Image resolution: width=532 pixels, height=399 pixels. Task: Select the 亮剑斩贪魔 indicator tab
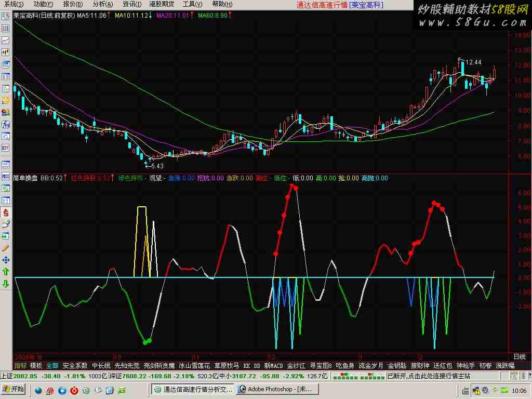(159, 365)
